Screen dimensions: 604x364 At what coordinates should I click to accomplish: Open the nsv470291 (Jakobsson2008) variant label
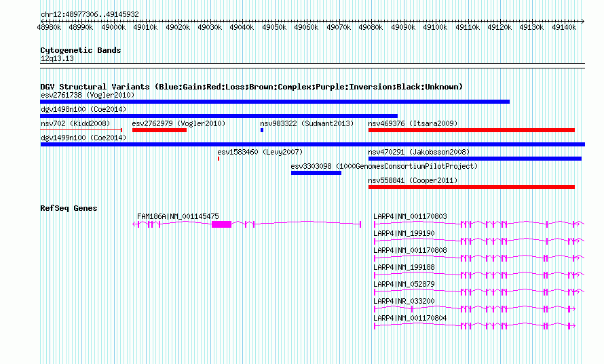tap(419, 152)
